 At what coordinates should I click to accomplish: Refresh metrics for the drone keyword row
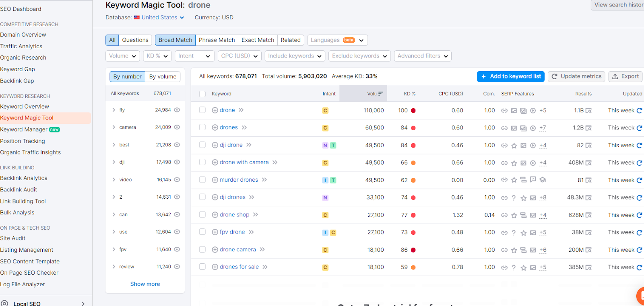point(639,110)
